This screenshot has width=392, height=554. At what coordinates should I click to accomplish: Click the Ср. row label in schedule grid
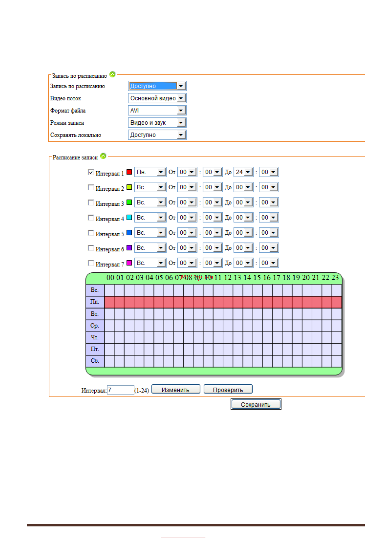click(95, 326)
